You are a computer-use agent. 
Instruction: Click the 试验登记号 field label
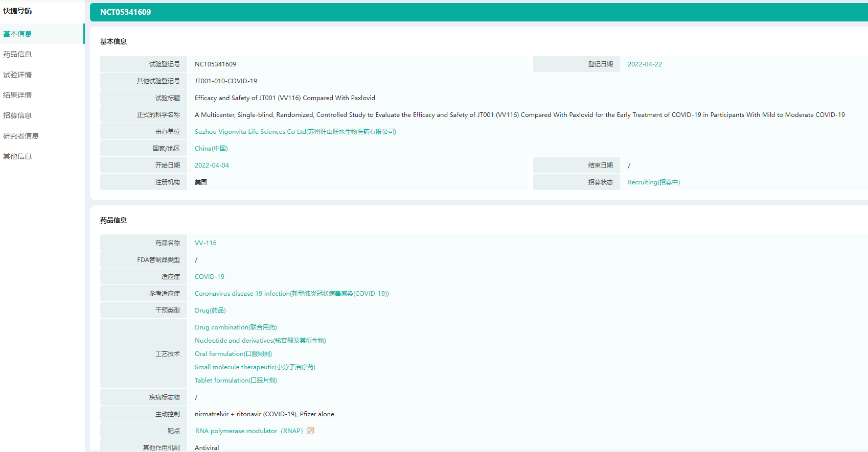(165, 64)
